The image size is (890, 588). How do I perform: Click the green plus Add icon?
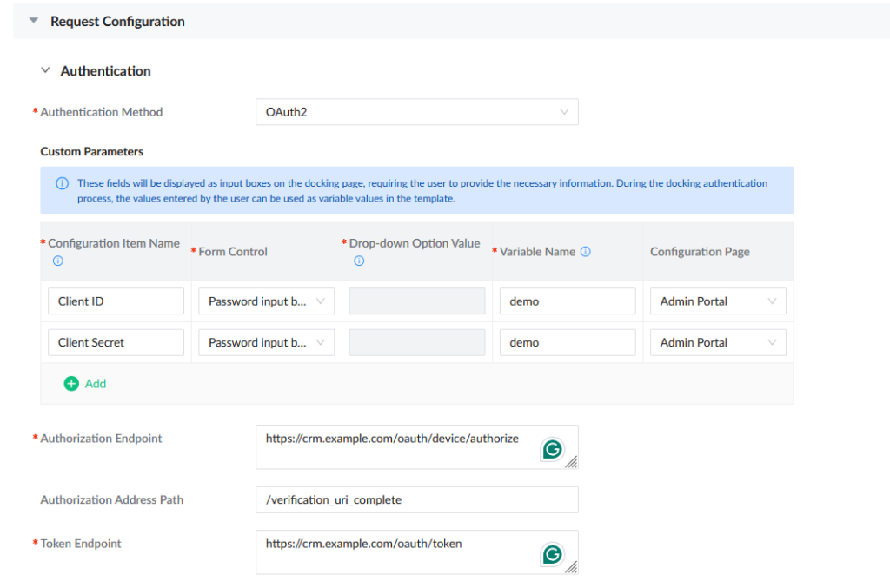[x=71, y=384]
